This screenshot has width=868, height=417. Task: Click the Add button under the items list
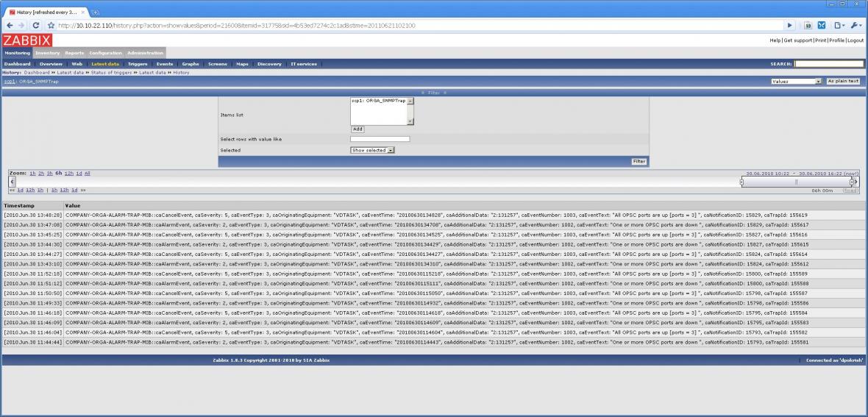(357, 129)
